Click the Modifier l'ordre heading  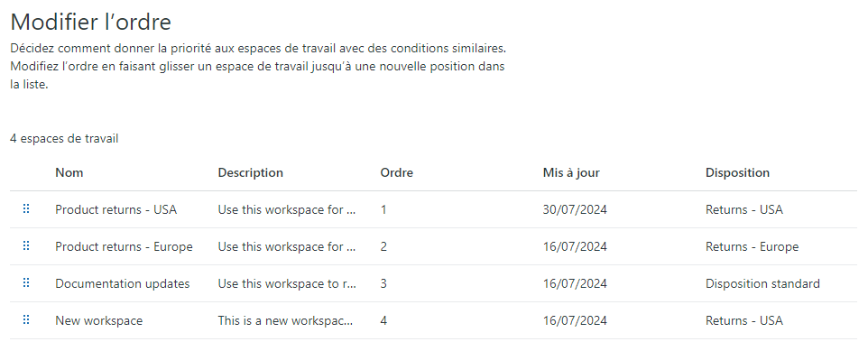[91, 23]
